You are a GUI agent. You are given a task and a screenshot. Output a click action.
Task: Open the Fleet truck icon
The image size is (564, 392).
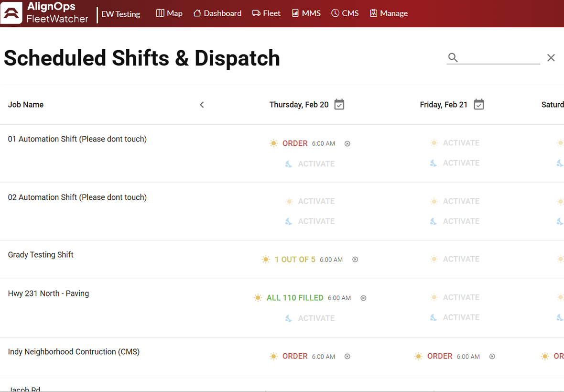[257, 13]
